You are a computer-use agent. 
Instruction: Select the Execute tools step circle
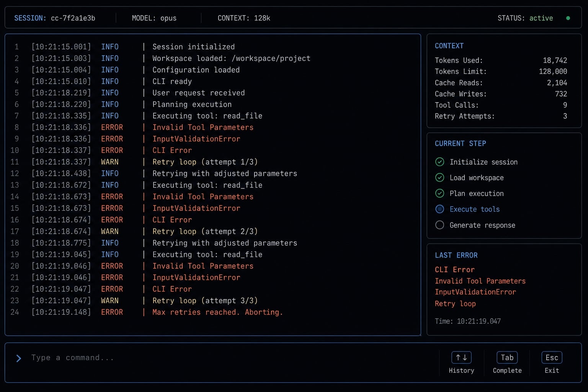point(440,209)
